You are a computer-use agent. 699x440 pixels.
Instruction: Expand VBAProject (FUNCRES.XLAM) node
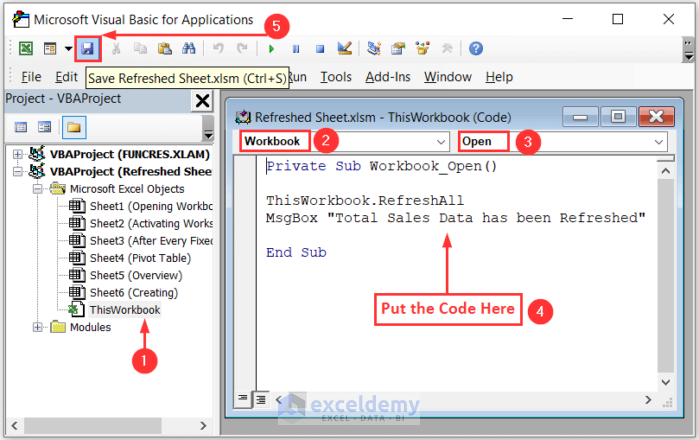click(x=17, y=154)
